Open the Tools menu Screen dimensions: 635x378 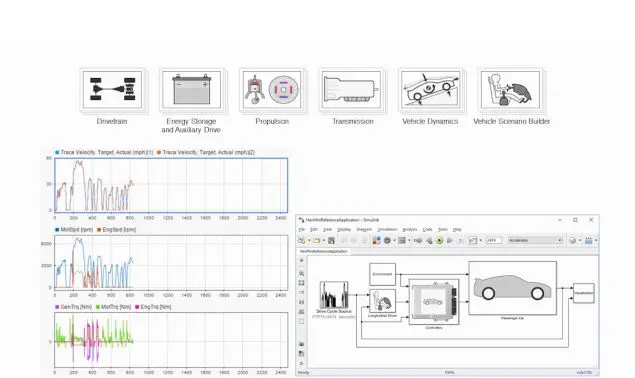pyautogui.click(x=443, y=230)
